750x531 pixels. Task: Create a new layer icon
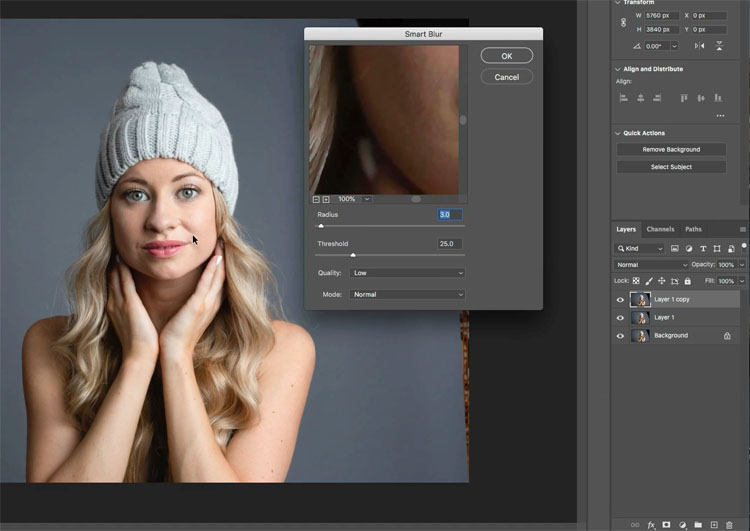(714, 525)
